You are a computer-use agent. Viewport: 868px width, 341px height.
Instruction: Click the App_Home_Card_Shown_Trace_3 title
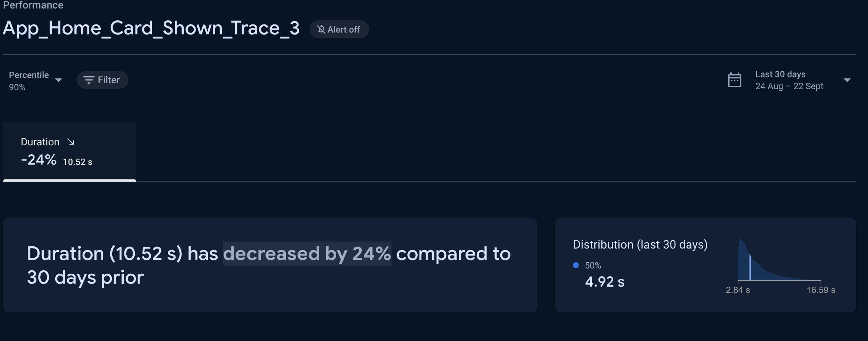151,28
